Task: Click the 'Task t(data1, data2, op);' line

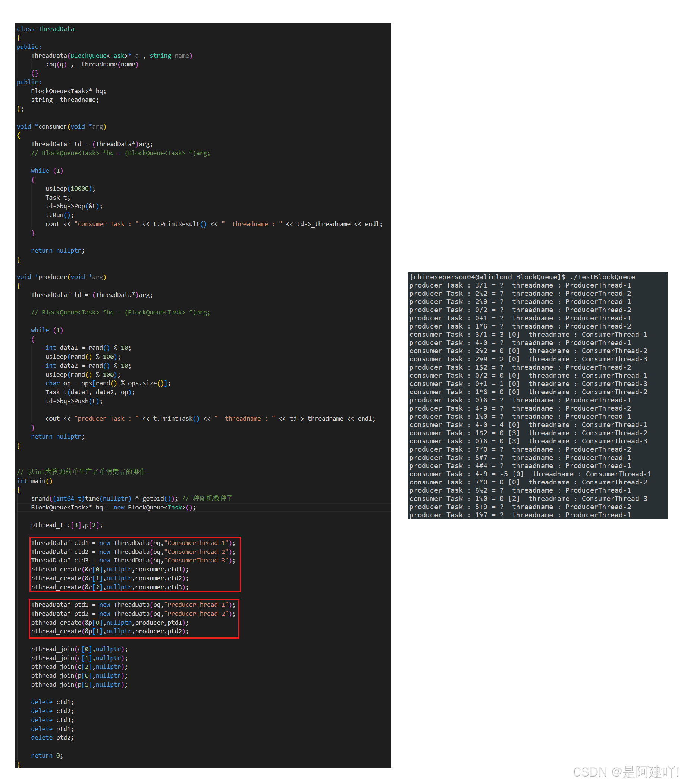Action: [x=90, y=393]
